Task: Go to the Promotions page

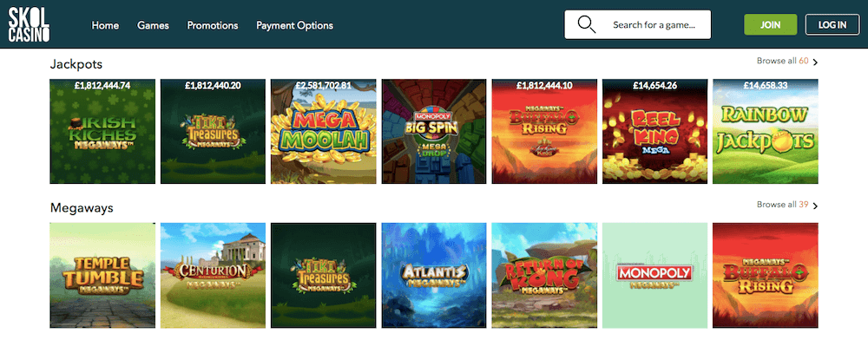Action: (213, 25)
